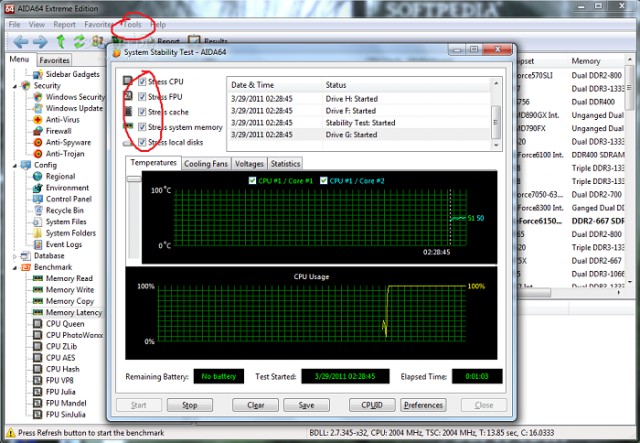The height and width of the screenshot is (443, 640).
Task: Click the FPU Julia benchmark icon
Action: 38,392
